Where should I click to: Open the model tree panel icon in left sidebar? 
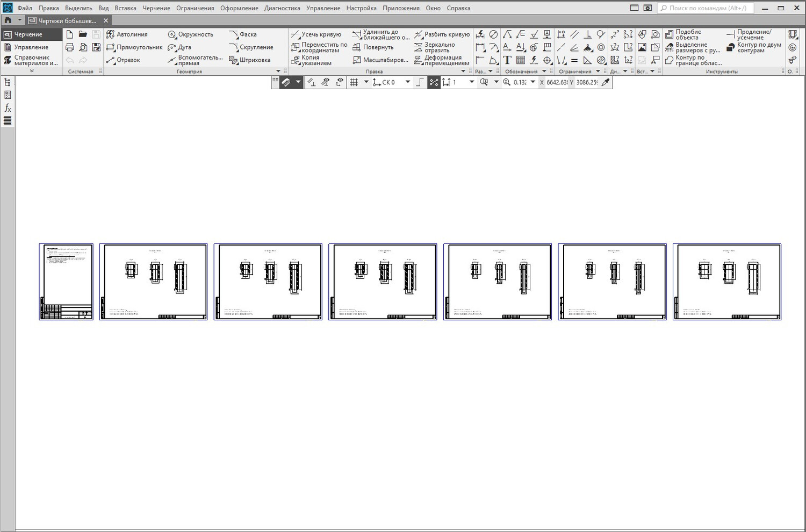pos(8,82)
